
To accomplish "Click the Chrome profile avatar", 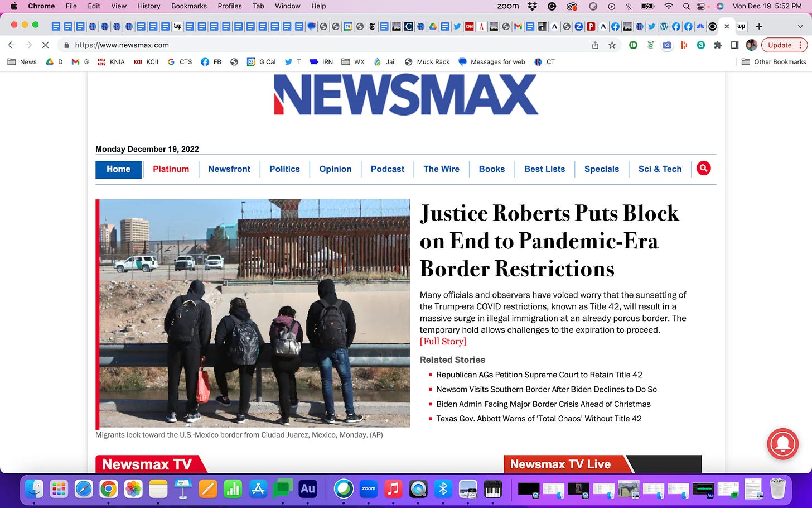I will tap(751, 45).
